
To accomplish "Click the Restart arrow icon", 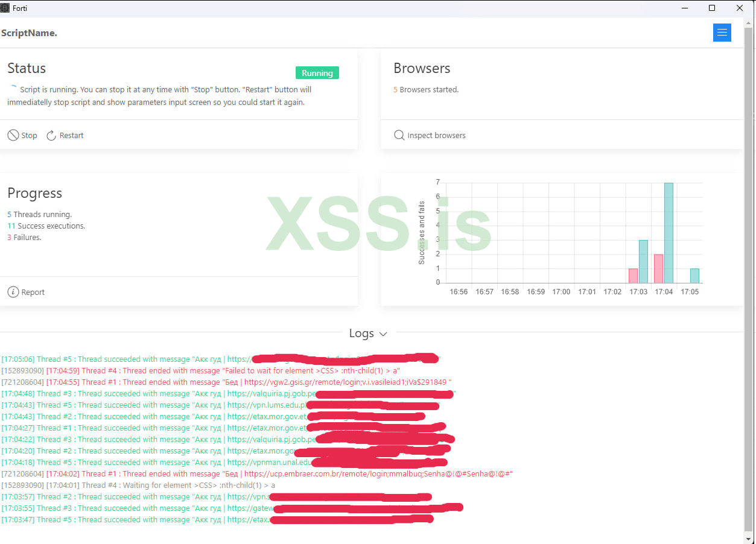I will (51, 135).
